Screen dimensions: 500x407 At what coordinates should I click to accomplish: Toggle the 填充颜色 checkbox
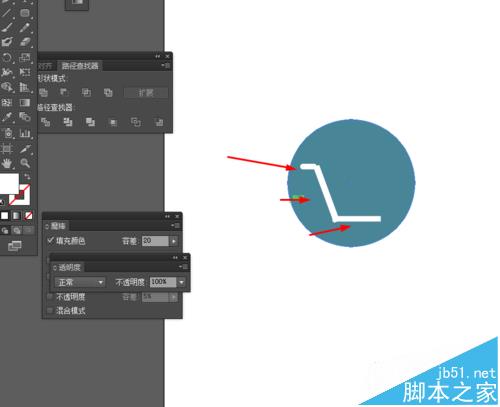point(50,240)
